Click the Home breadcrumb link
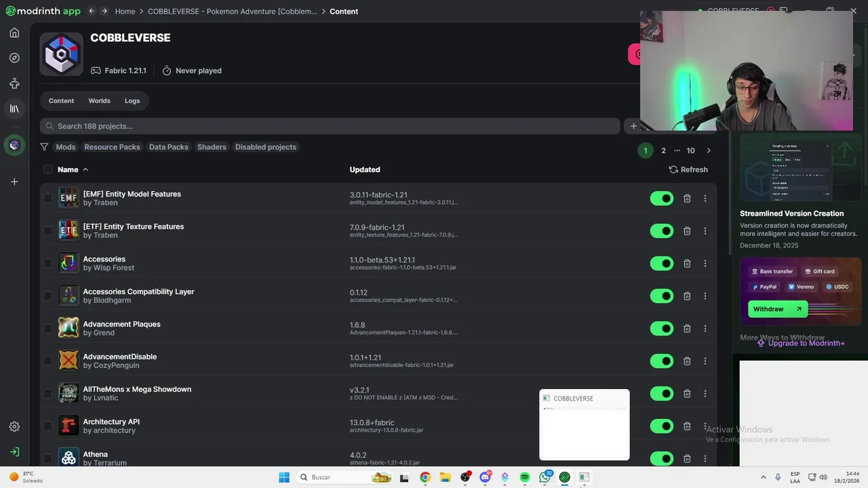The height and width of the screenshot is (488, 868). click(x=125, y=12)
